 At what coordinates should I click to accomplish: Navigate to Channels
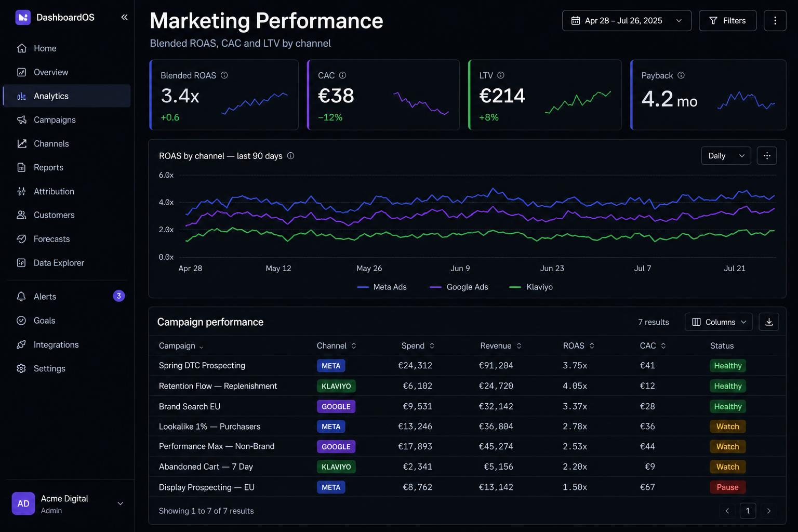point(67,144)
